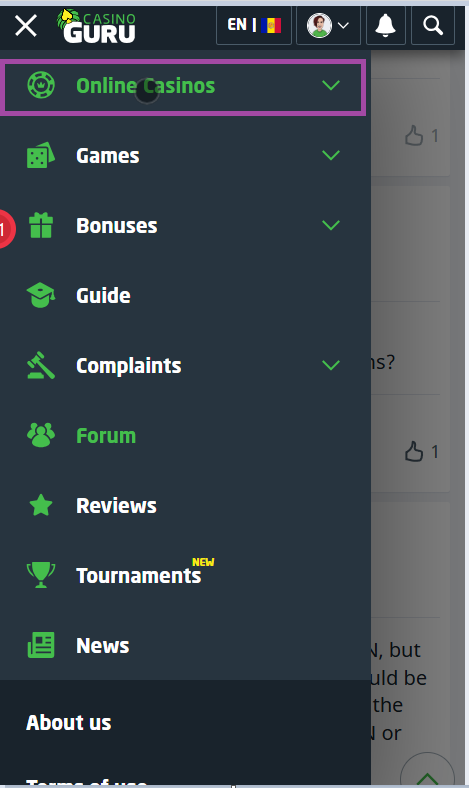Click the poker chip Online Casinos icon
This screenshot has width=469, height=788.
[41, 85]
